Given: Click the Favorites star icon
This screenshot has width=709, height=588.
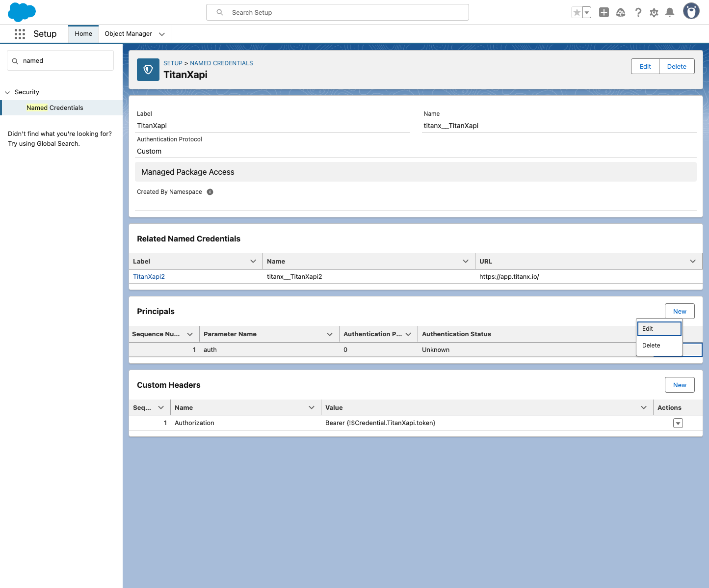Looking at the screenshot, I should point(577,13).
